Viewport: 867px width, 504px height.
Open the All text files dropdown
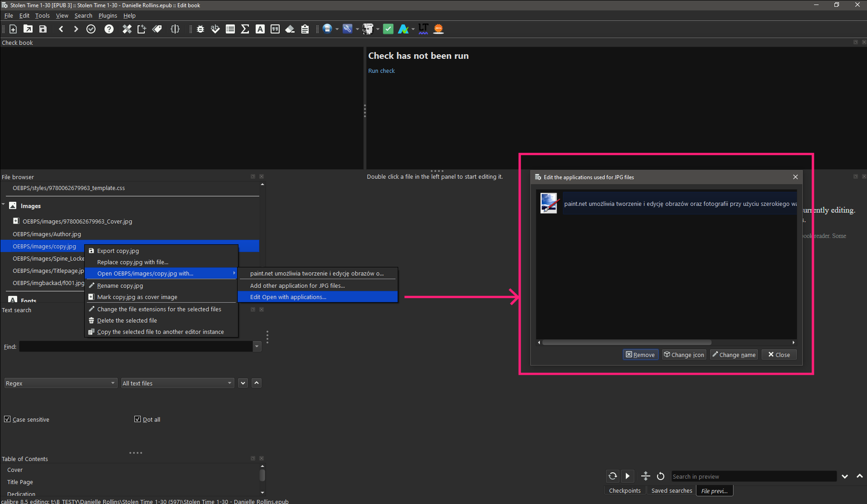click(177, 383)
